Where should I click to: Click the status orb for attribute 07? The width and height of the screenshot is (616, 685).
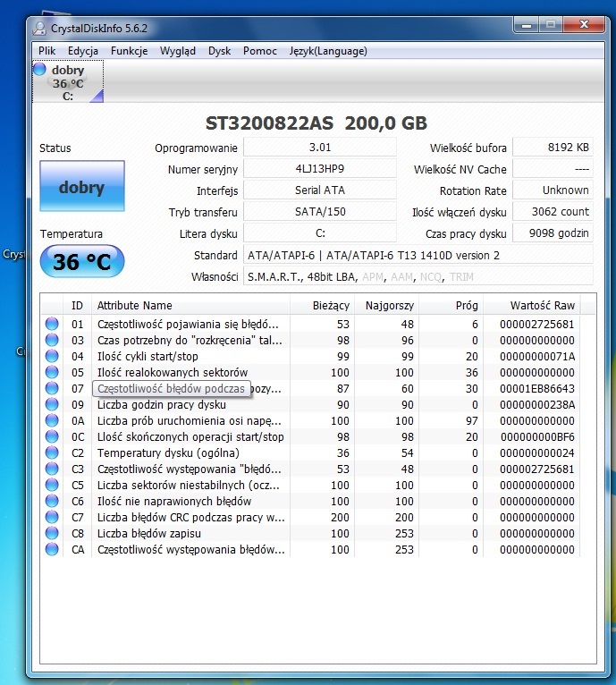click(x=52, y=388)
